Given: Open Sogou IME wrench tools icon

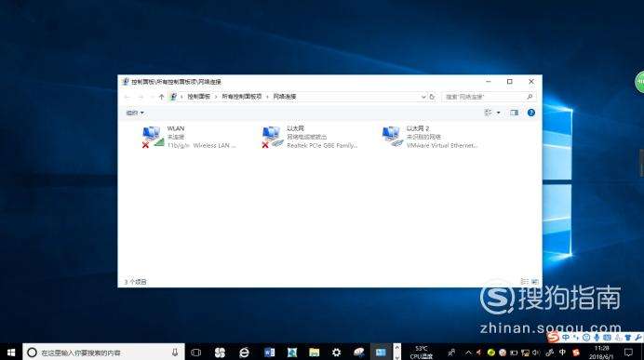Looking at the screenshot, I should point(637,338).
